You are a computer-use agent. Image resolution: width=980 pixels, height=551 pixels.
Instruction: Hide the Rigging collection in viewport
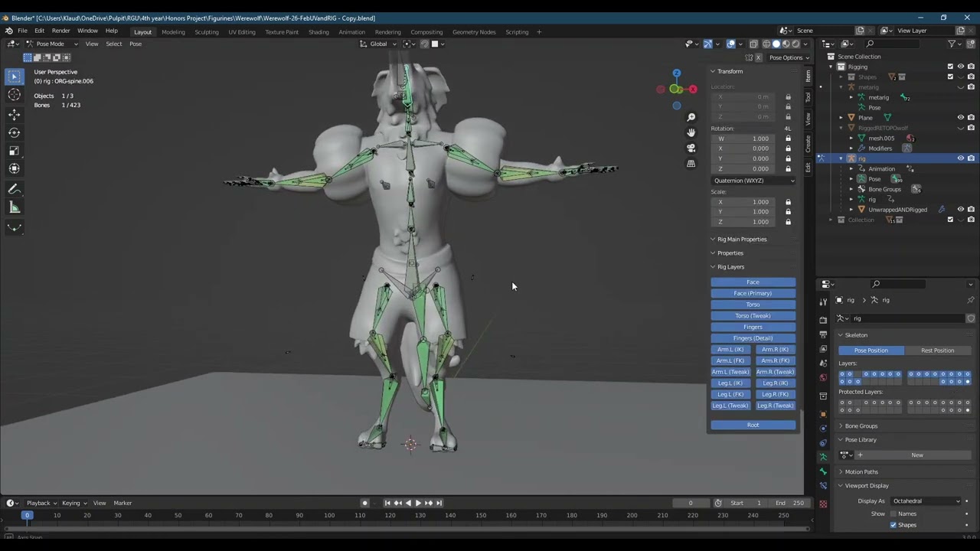point(961,67)
